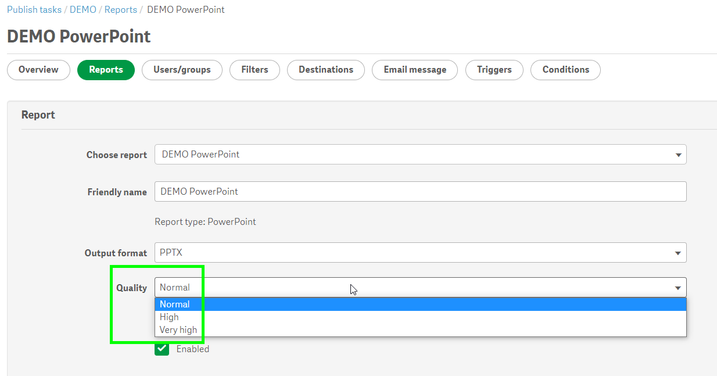This screenshot has height=376, width=717.
Task: Expand the Choose report dropdown
Action: point(420,155)
